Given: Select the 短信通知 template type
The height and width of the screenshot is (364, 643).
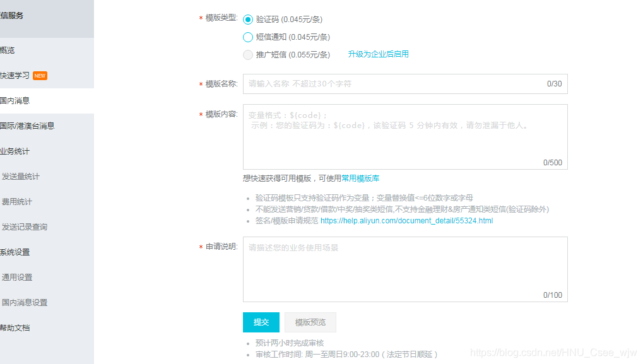Looking at the screenshot, I should (x=248, y=37).
